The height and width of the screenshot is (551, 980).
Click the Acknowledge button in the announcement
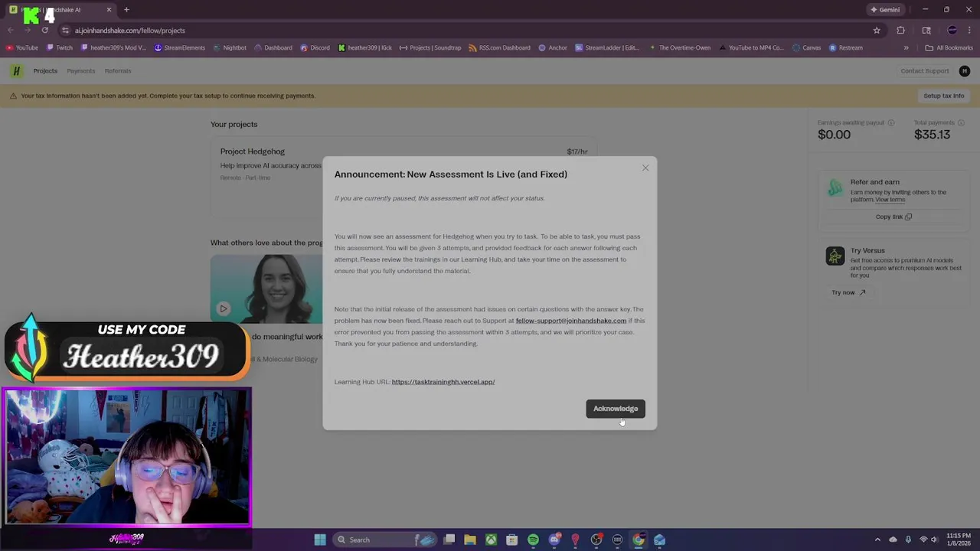tap(616, 409)
